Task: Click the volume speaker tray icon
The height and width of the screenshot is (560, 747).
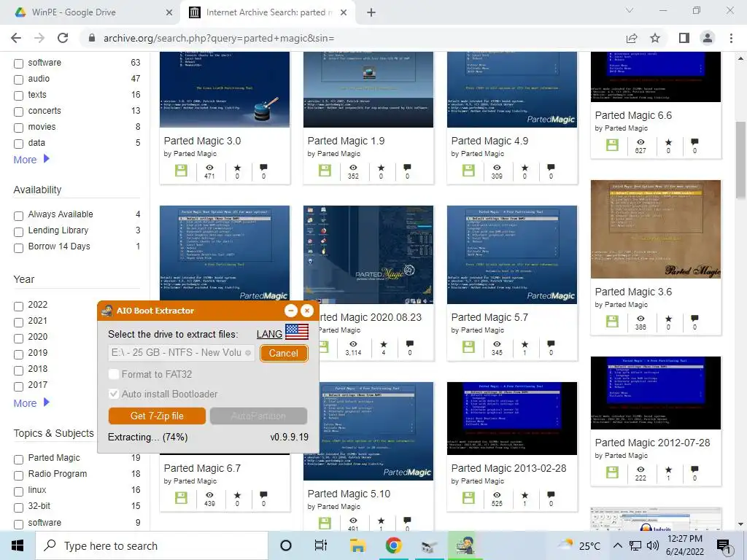Action: pos(653,545)
